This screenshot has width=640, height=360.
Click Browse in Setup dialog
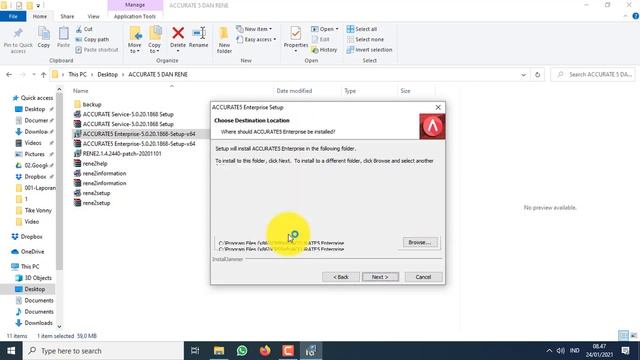420,242
